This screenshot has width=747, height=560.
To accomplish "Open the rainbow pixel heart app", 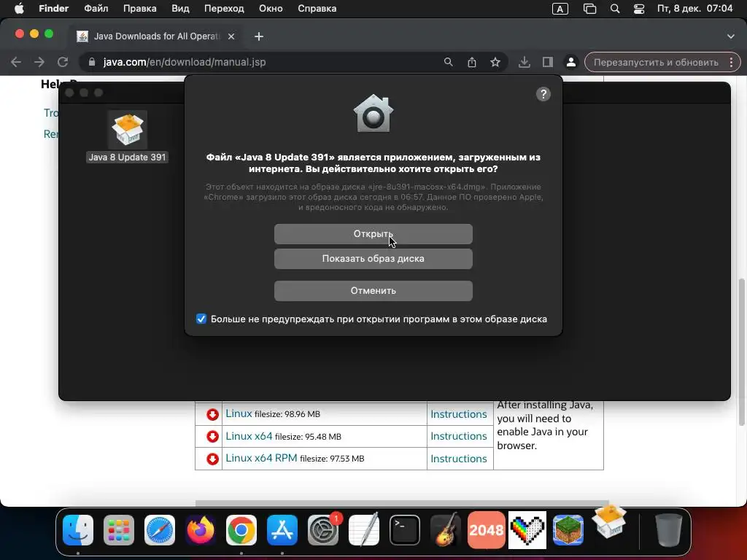I will 527,529.
